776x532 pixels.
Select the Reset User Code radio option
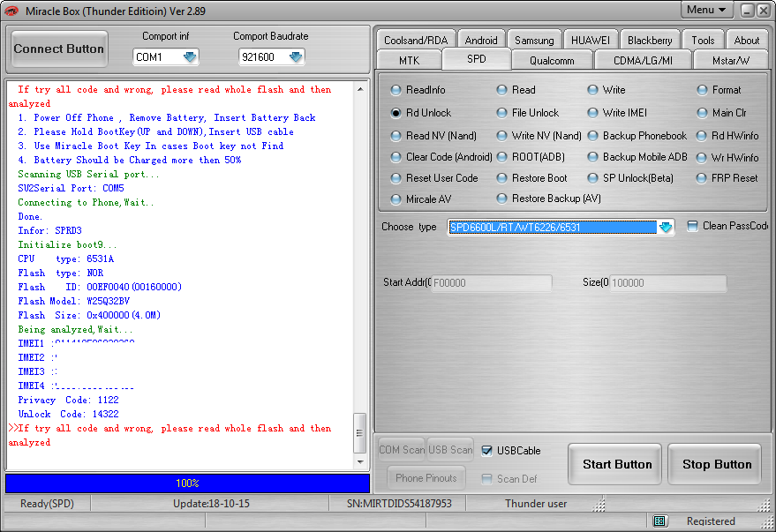[434, 178]
